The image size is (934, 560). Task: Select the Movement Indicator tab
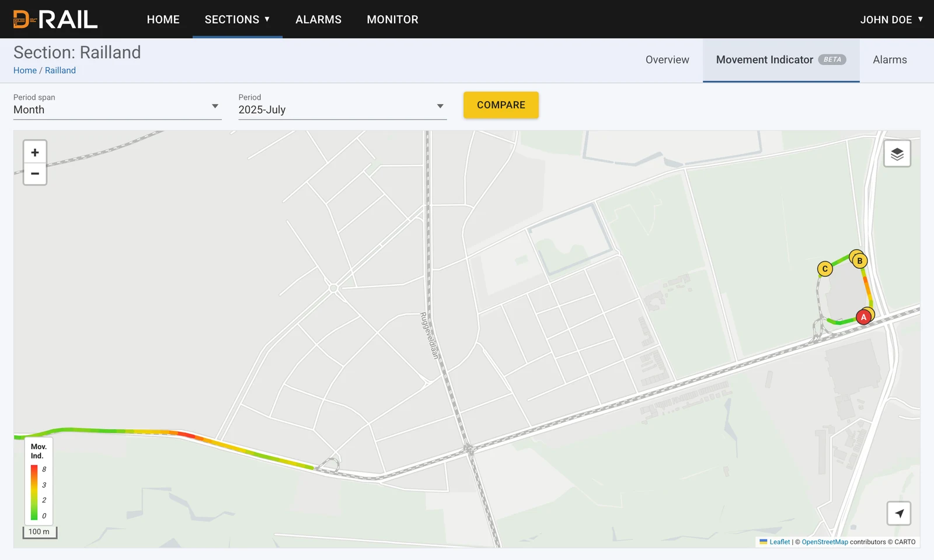(x=781, y=60)
